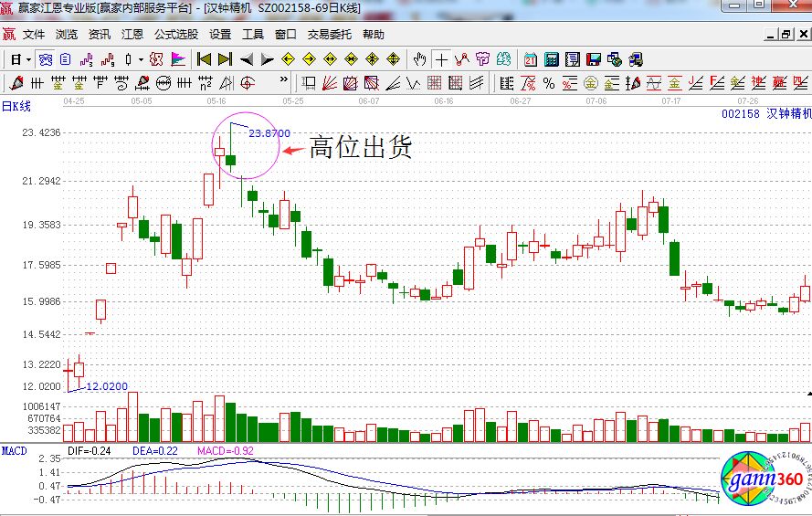Image resolution: width=812 pixels, height=516 pixels.
Task: Select the pink flag icon in toolbar
Action: (x=178, y=59)
